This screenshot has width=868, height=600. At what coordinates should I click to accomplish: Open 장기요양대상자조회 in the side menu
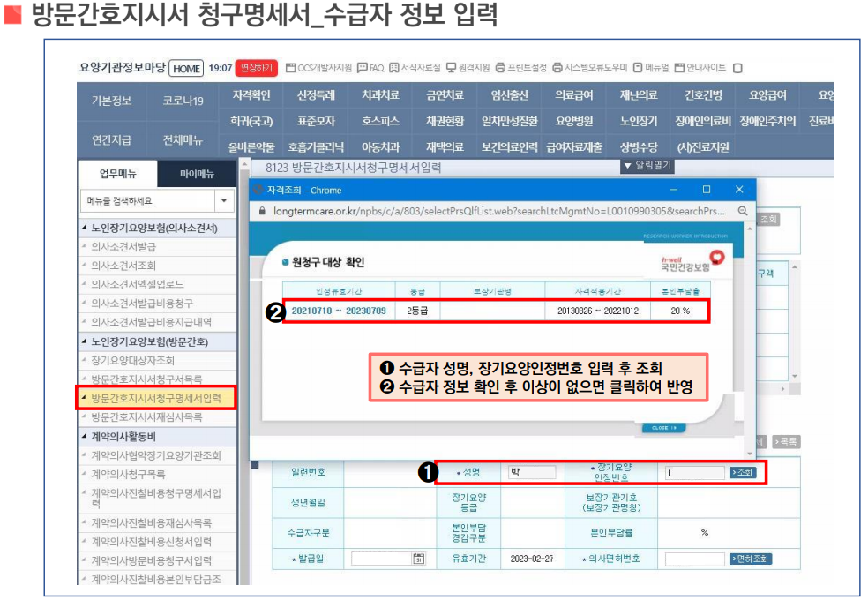click(x=133, y=360)
